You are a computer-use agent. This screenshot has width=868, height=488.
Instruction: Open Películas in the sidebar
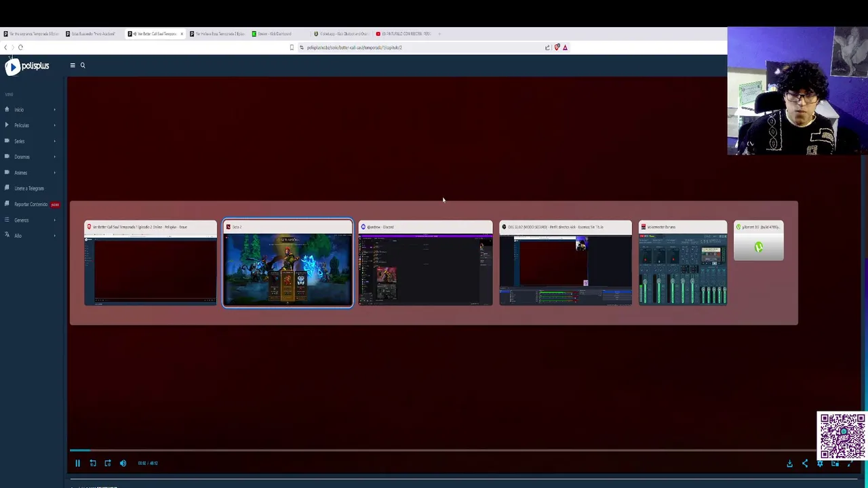22,125
